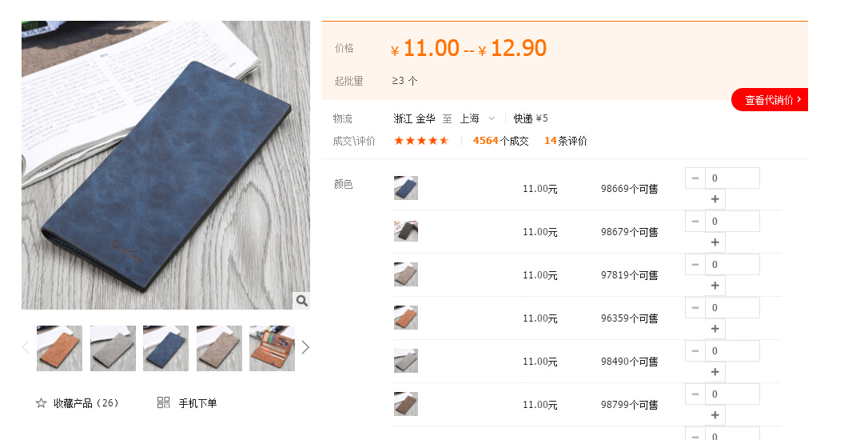Click the 查看代销价 red button

click(x=770, y=100)
